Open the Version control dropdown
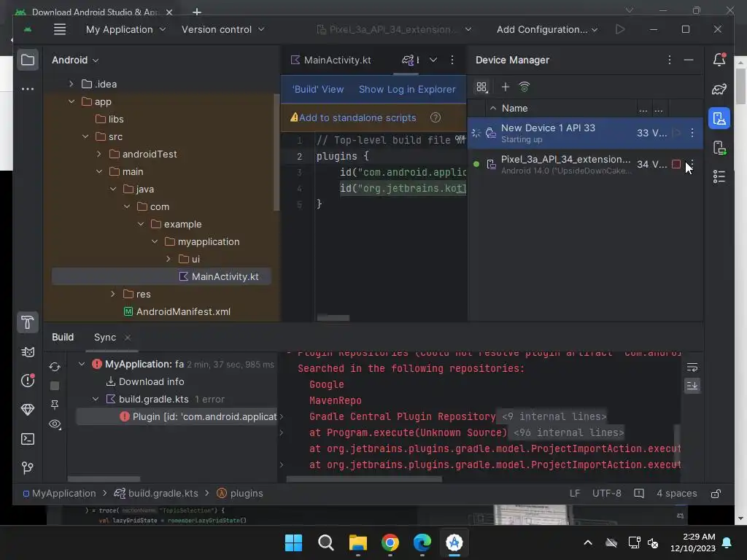Image resolution: width=747 pixels, height=560 pixels. [222, 29]
